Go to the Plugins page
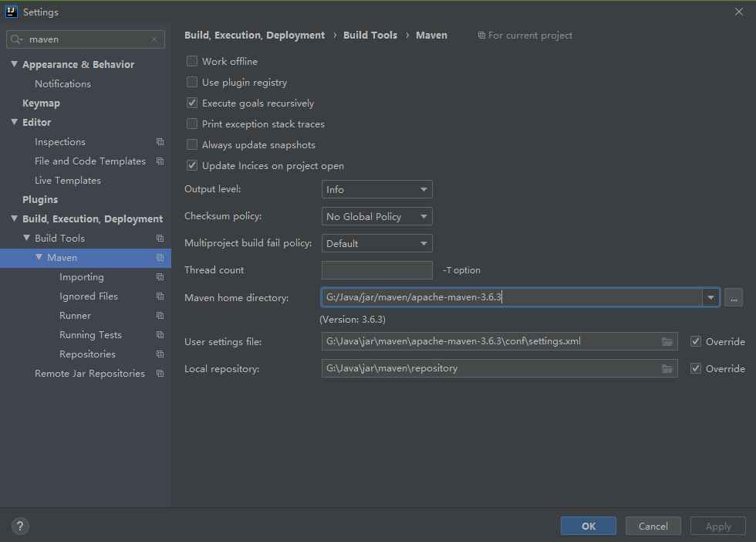This screenshot has height=542, width=756. 40,200
